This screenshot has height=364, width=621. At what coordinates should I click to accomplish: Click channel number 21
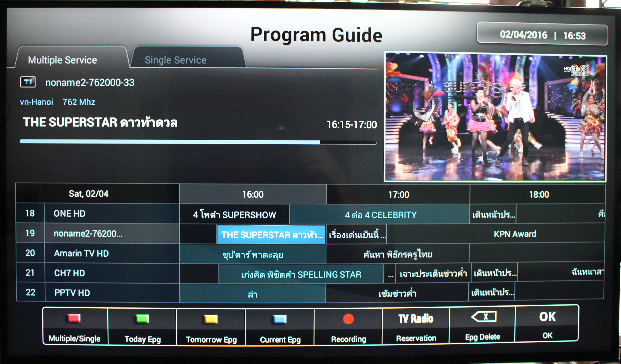30,273
